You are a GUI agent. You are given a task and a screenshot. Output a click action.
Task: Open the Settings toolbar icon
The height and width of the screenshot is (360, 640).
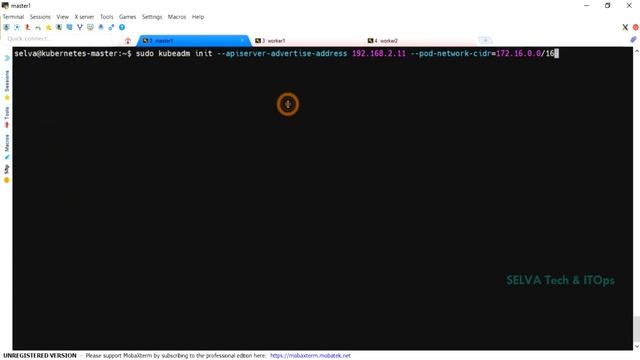pyautogui.click(x=111, y=27)
